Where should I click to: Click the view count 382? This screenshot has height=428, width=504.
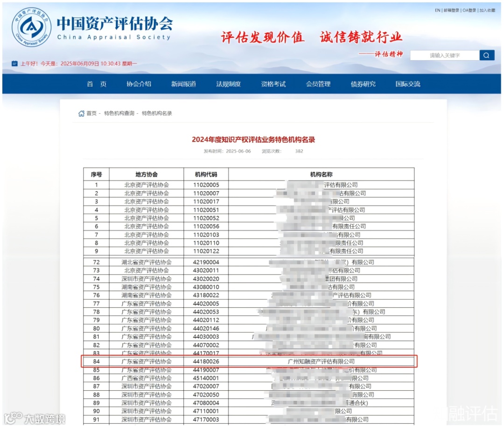tap(299, 151)
